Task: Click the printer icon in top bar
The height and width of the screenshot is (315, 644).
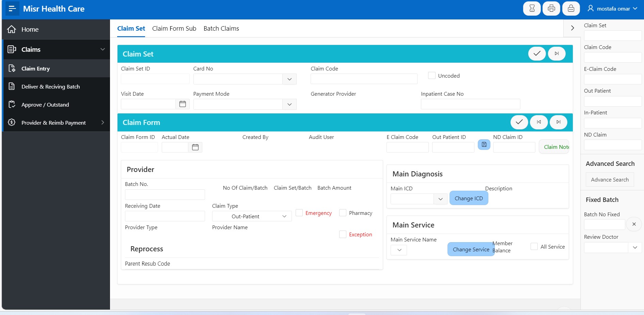Action: tap(551, 9)
